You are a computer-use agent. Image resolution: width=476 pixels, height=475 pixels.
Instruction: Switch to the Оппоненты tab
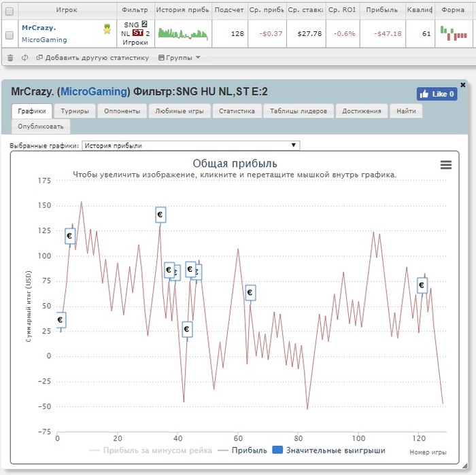click(x=122, y=111)
